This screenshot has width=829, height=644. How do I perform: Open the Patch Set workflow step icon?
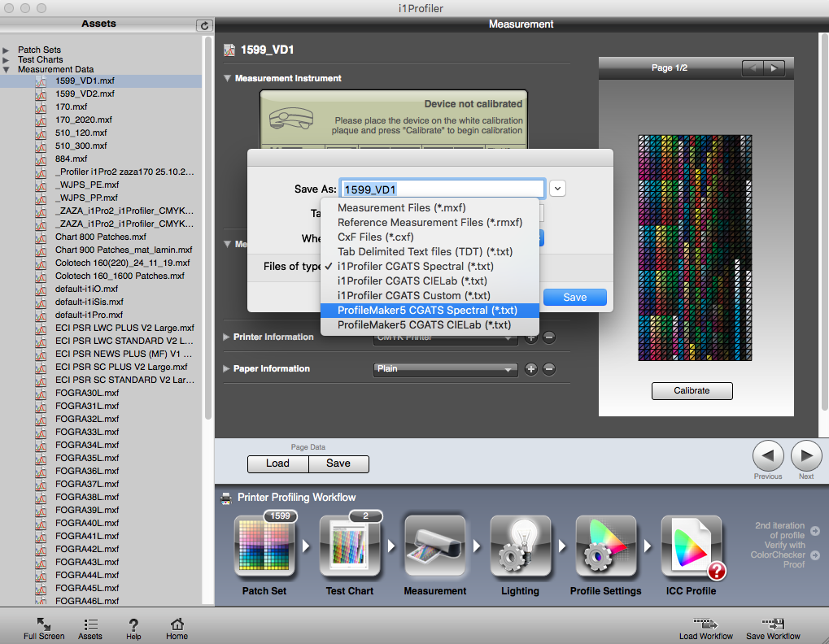coord(264,546)
